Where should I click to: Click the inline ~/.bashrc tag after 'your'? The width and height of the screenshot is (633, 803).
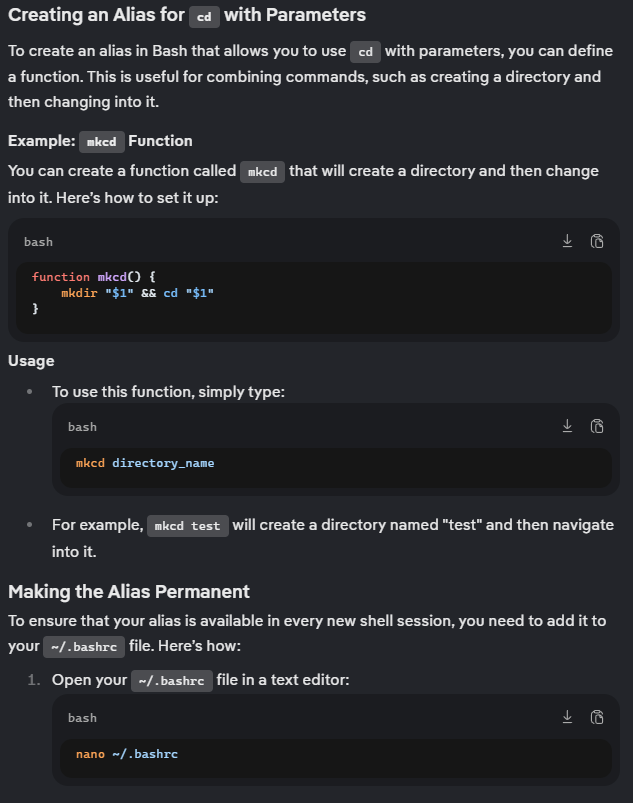click(x=84, y=647)
